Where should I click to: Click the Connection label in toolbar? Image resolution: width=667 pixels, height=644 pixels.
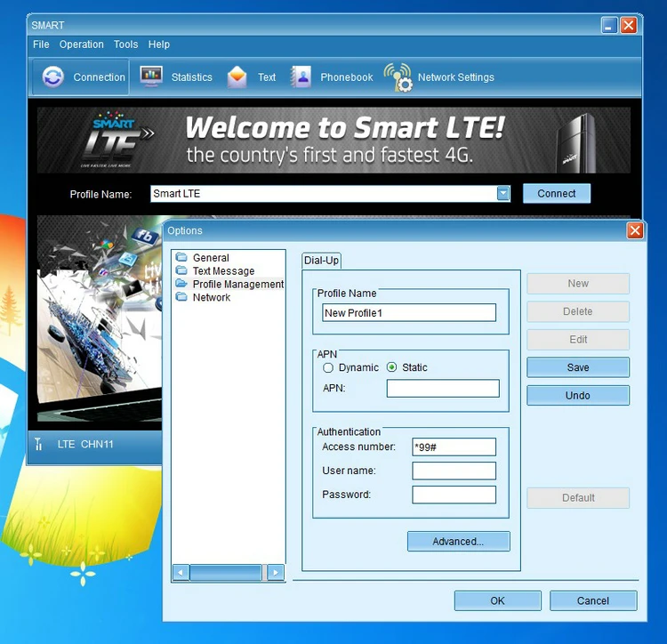(x=99, y=77)
